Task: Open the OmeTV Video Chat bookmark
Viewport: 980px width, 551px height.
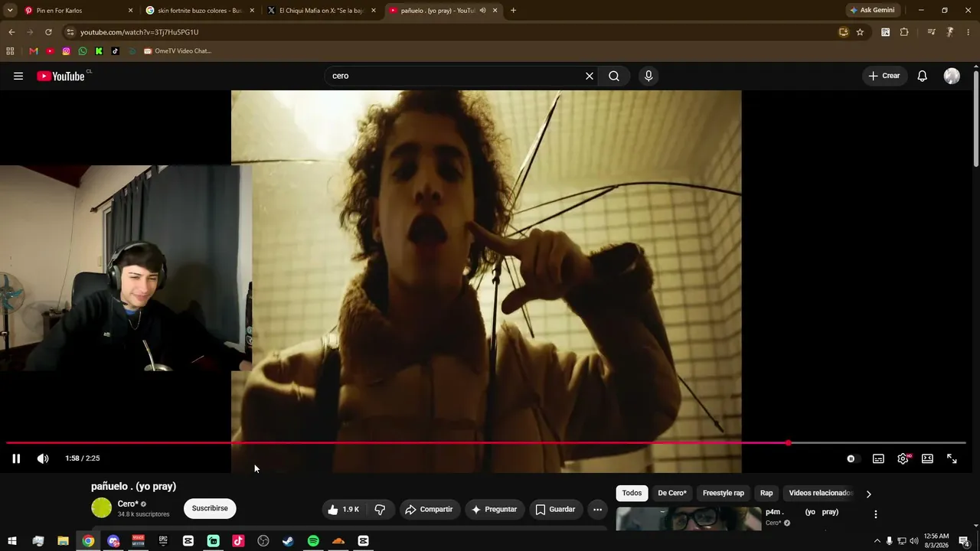Action: point(178,51)
